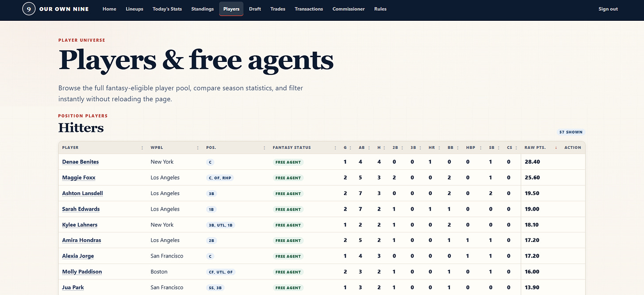This screenshot has height=295, width=644.
Task: Open Molly Paddison player link
Action: [x=82, y=272]
